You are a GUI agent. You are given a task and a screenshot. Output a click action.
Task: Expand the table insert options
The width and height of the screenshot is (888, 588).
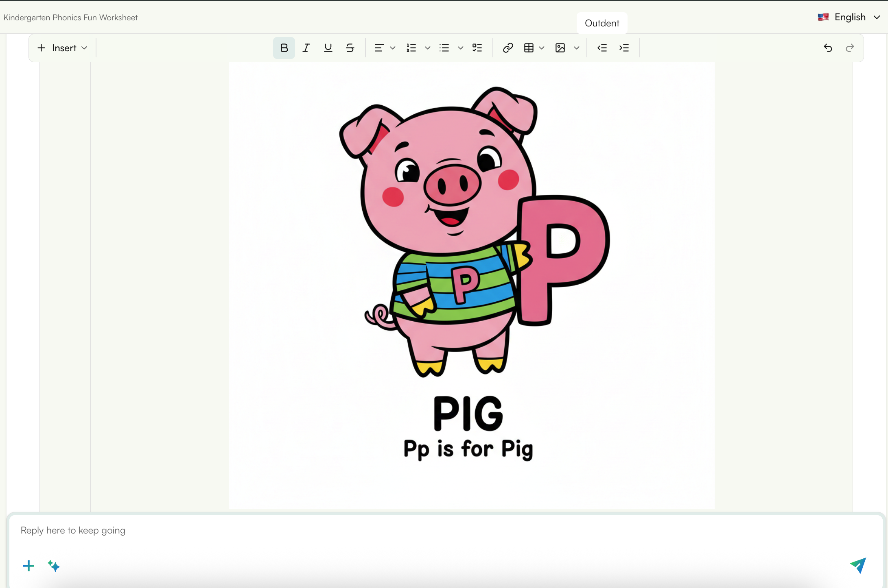click(541, 48)
